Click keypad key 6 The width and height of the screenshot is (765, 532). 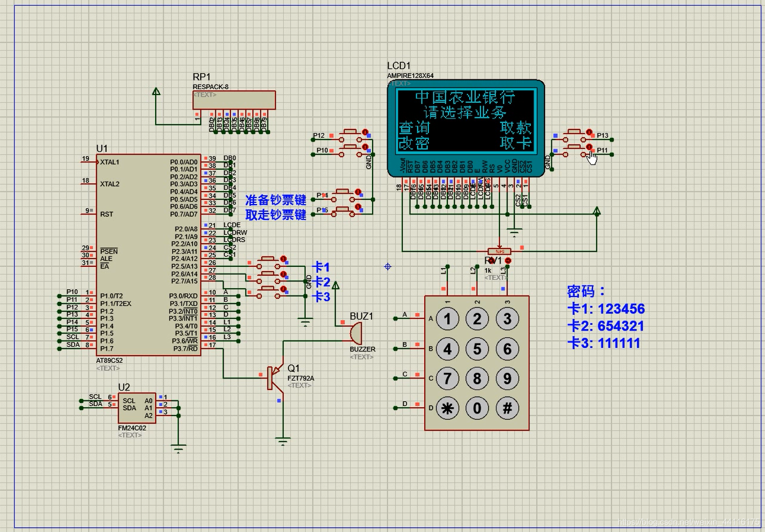tap(507, 349)
